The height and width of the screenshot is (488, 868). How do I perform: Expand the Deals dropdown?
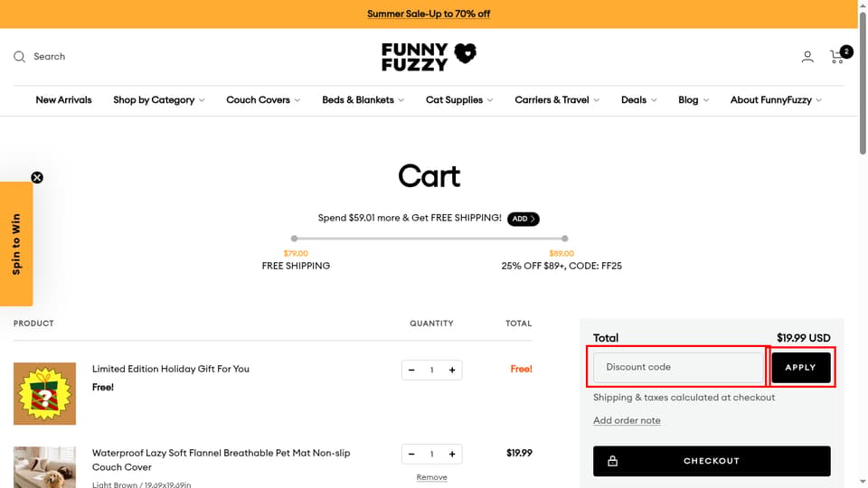click(x=639, y=100)
